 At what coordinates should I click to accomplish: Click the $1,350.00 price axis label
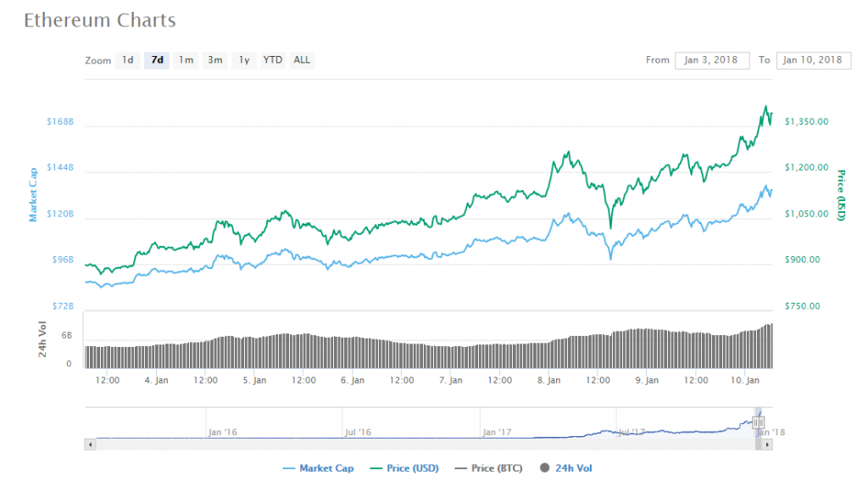[807, 121]
